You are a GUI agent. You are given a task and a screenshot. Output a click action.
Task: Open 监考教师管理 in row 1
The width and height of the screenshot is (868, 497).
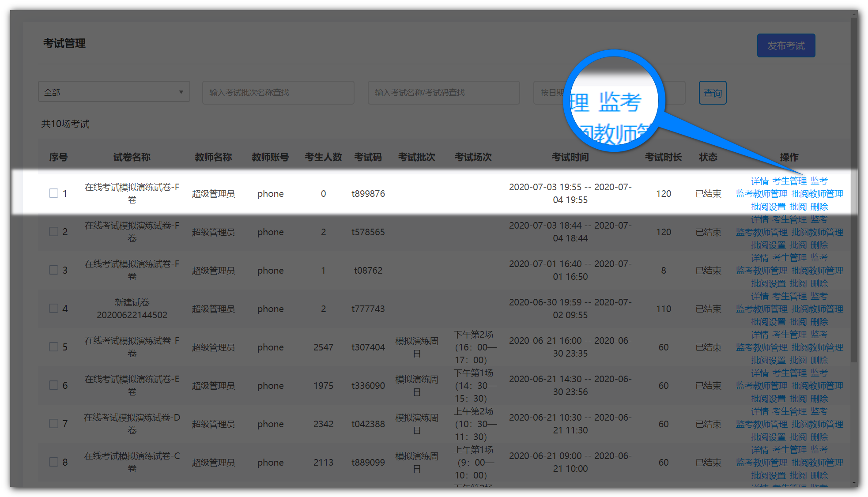tap(762, 194)
